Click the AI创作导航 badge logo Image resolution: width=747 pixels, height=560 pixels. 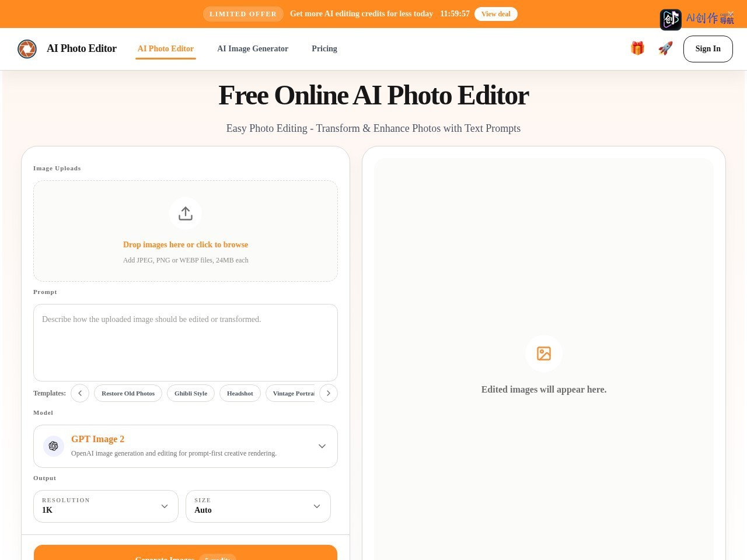pyautogui.click(x=671, y=20)
